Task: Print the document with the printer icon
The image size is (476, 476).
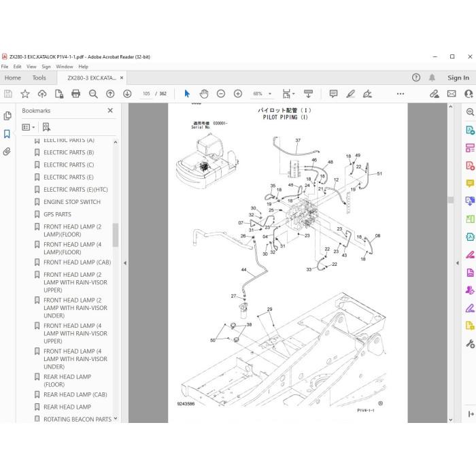Action: [76, 94]
